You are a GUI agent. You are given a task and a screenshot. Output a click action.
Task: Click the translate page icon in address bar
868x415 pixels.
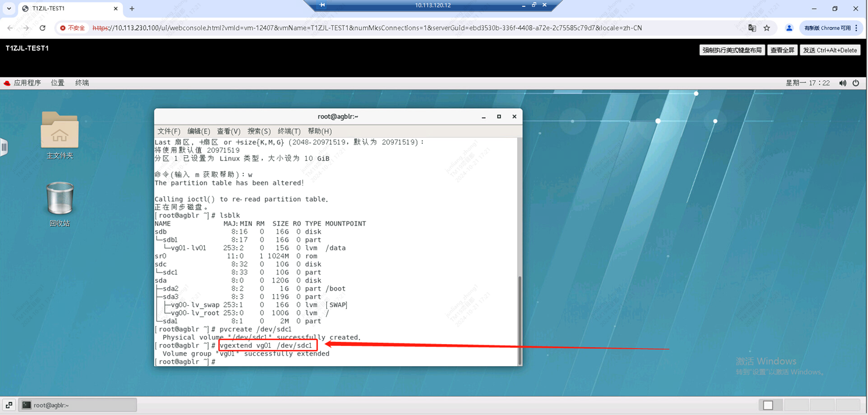pos(752,28)
